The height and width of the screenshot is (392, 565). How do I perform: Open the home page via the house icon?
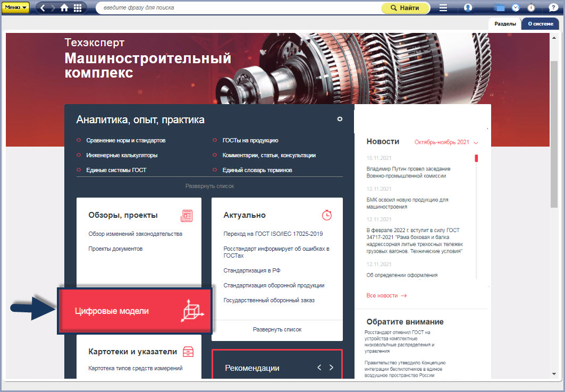[64, 8]
